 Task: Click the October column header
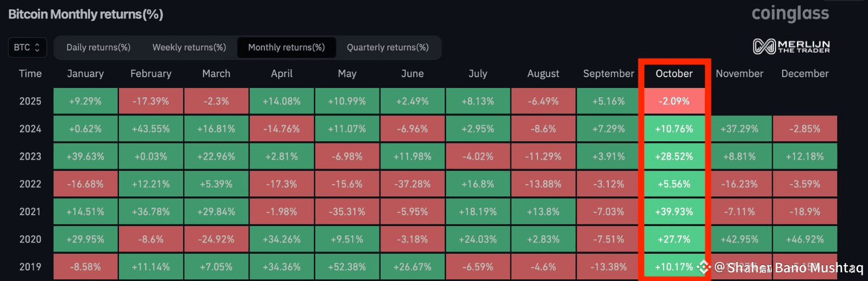click(x=674, y=73)
